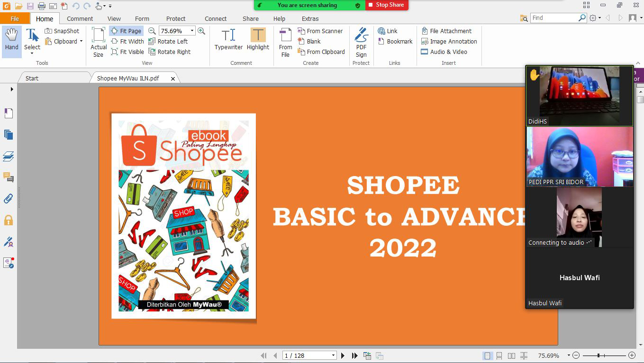Switch to the View ribbon tab
The image size is (644, 363).
pos(114,19)
